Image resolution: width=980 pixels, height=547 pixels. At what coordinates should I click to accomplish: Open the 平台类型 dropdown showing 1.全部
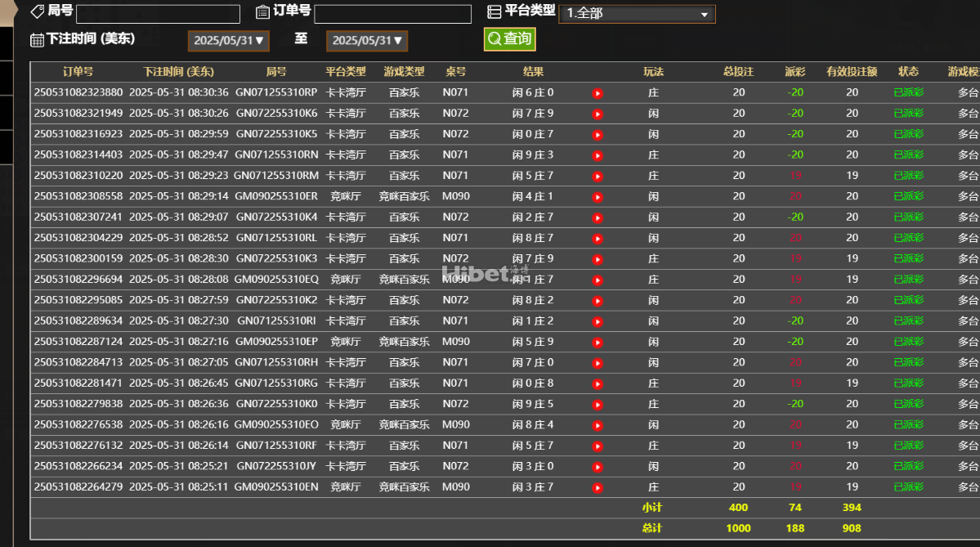pyautogui.click(x=638, y=13)
